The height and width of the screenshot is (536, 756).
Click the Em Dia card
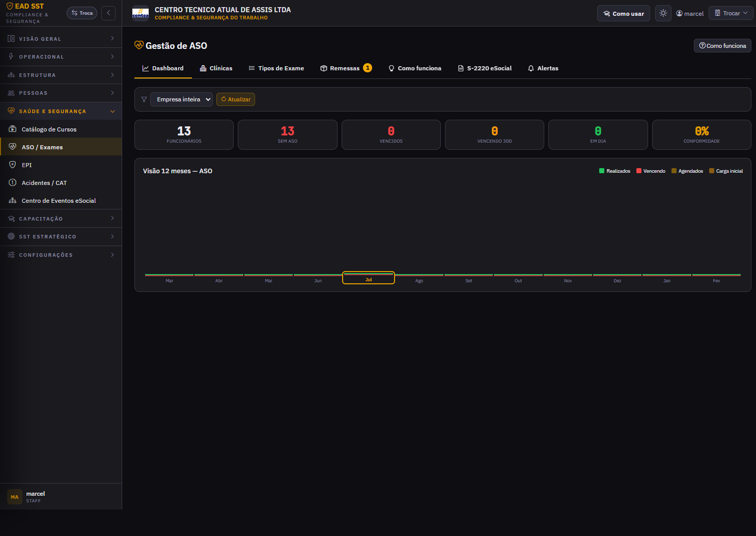[598, 135]
